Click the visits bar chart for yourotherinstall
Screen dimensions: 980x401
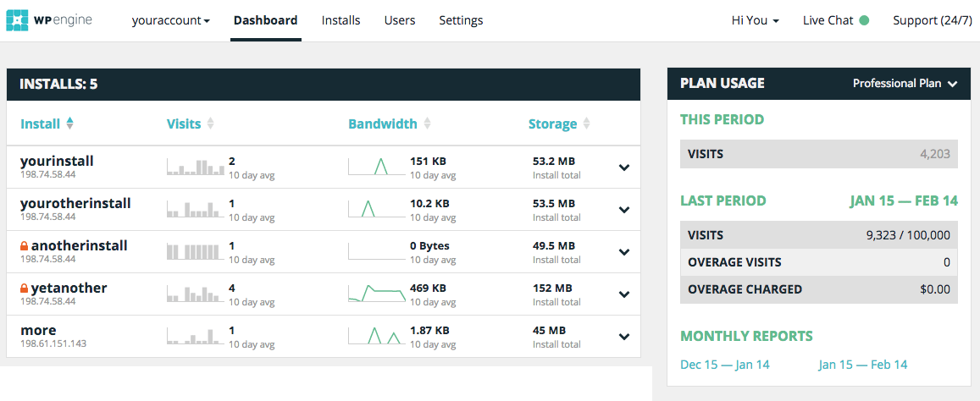click(196, 209)
